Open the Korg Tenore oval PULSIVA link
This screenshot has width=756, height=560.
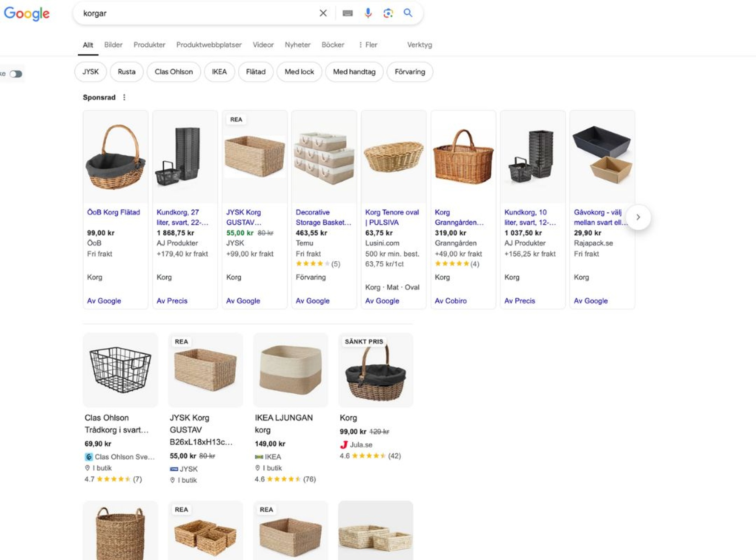[392, 217]
